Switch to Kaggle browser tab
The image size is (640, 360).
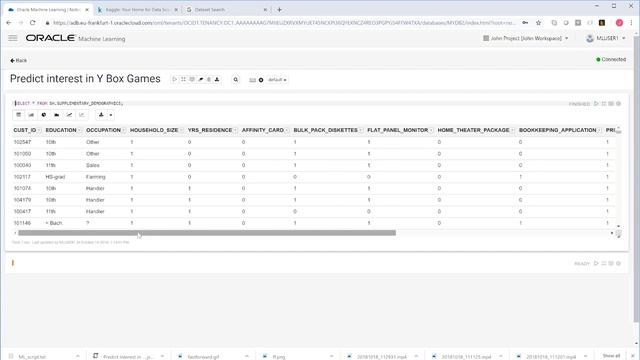[138, 9]
